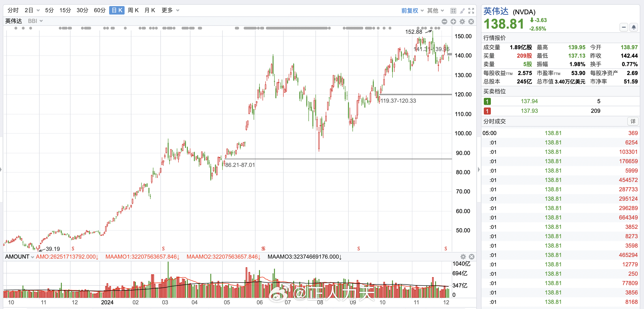Remove the BBI main chart indicator
644x309 pixels.
click(x=471, y=22)
